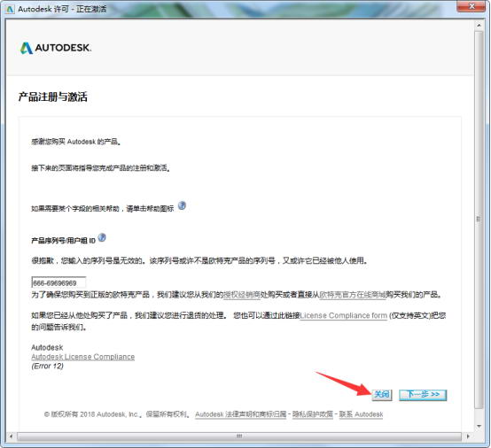Open the 隐私保护政策 link

point(313,414)
